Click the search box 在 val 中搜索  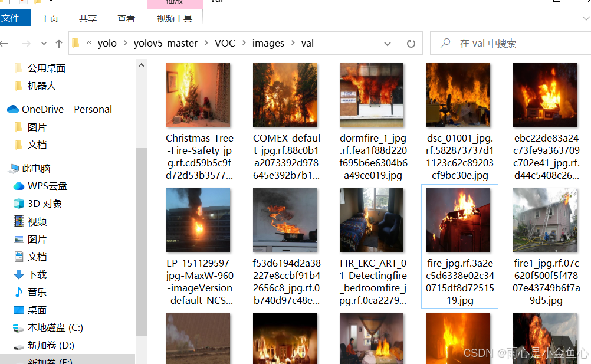(x=510, y=43)
